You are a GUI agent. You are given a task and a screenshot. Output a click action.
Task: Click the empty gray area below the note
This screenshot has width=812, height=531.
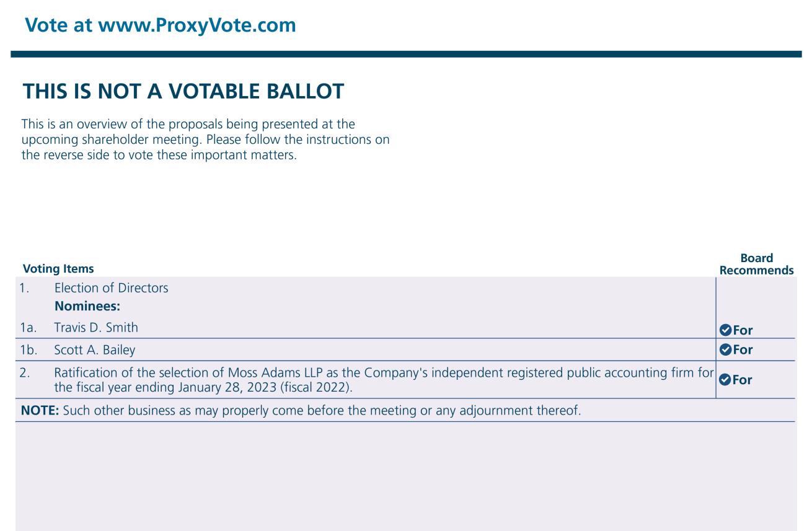(x=406, y=476)
